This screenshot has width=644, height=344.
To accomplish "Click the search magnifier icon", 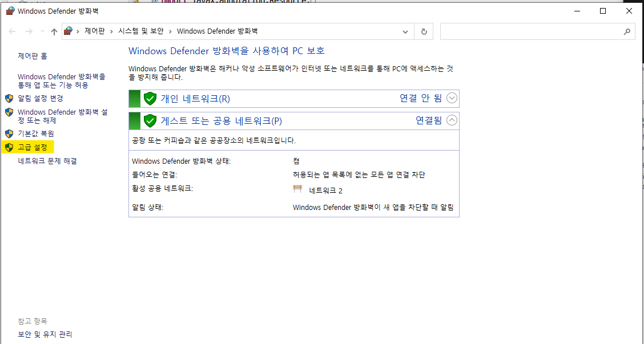I will pos(627,31).
